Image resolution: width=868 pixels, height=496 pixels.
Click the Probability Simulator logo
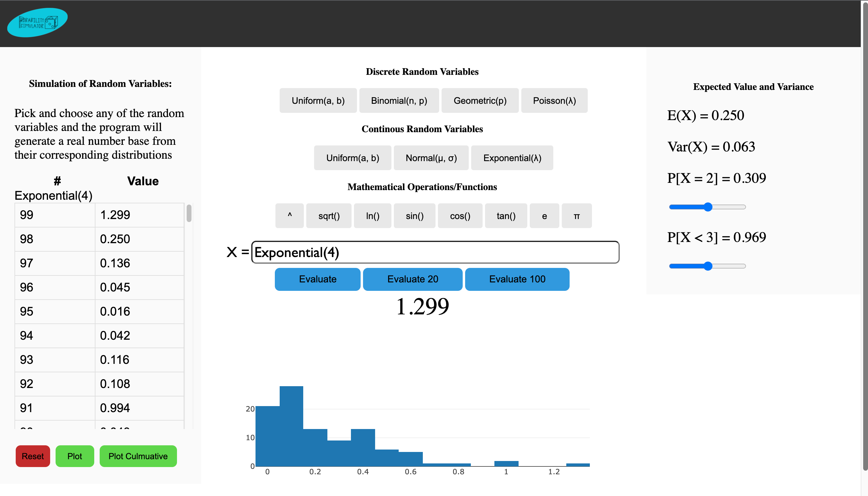point(37,23)
